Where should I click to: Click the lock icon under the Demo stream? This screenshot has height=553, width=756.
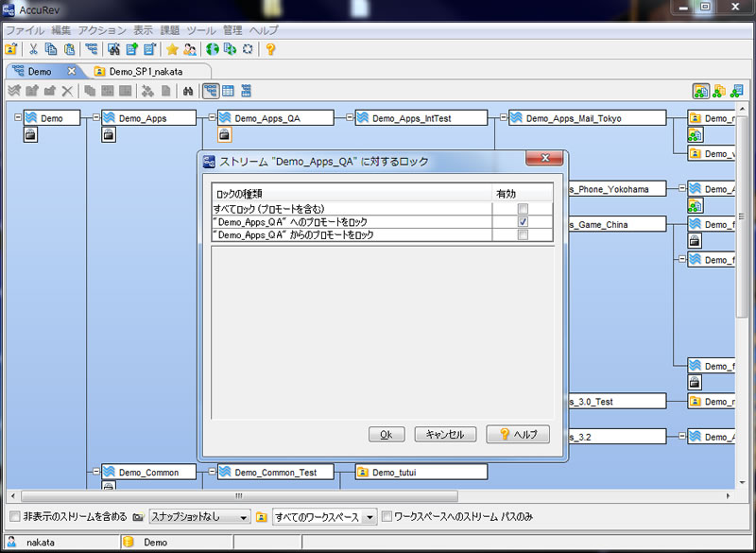[30, 134]
